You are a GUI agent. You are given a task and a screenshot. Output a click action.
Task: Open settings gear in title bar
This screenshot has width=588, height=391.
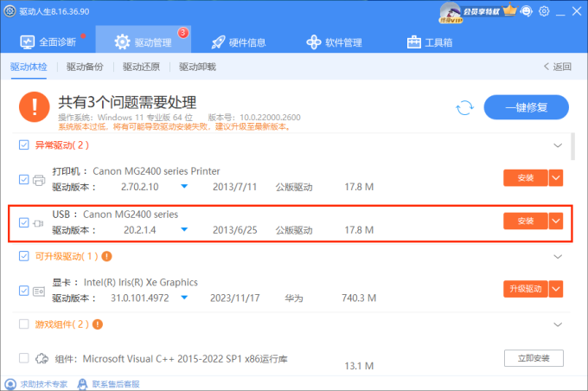tap(544, 11)
